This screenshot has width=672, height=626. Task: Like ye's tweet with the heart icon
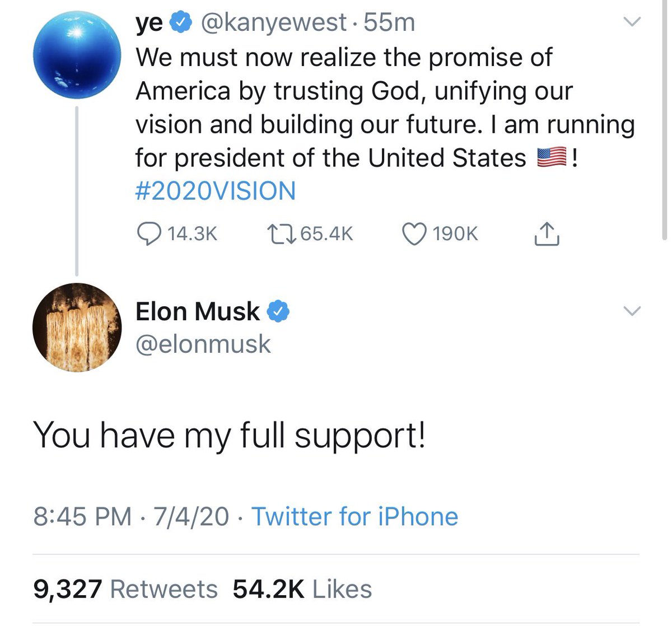[x=414, y=234]
